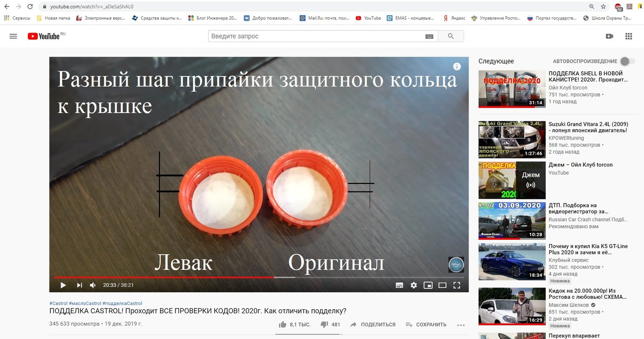644x339 pixels.
Task: Toggle subtitles on the player
Action: pos(399,285)
